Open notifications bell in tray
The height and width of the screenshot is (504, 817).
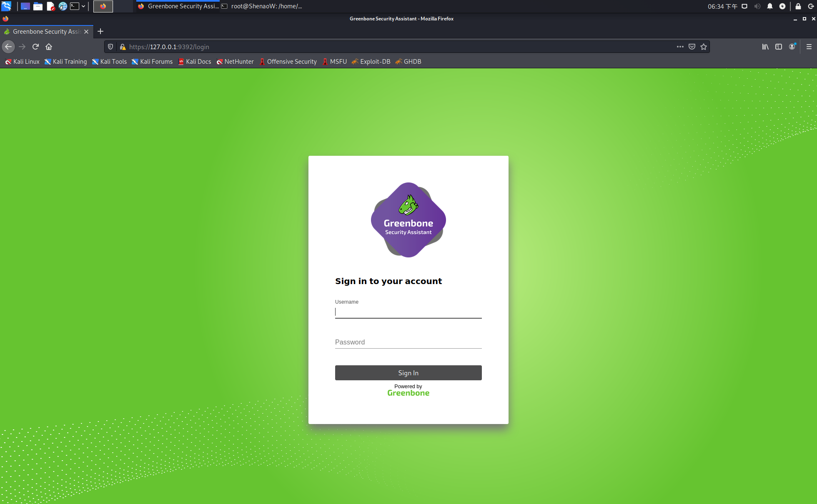[770, 6]
